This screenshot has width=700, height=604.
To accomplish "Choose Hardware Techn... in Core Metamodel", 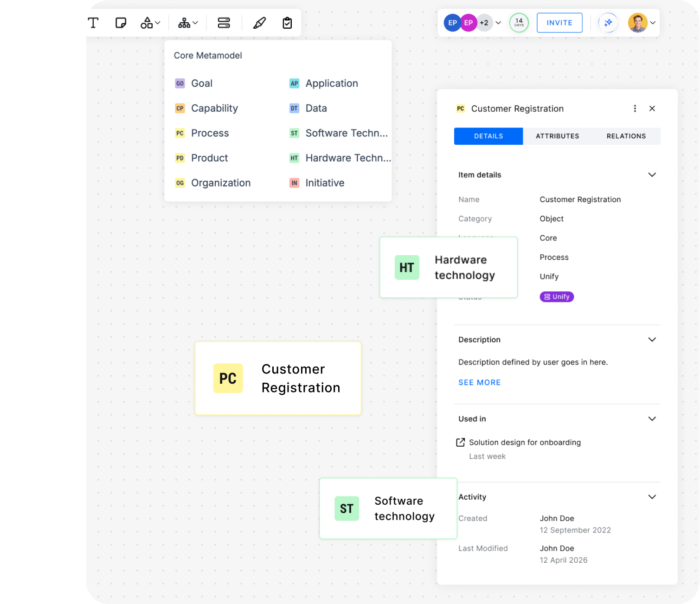I will (340, 158).
